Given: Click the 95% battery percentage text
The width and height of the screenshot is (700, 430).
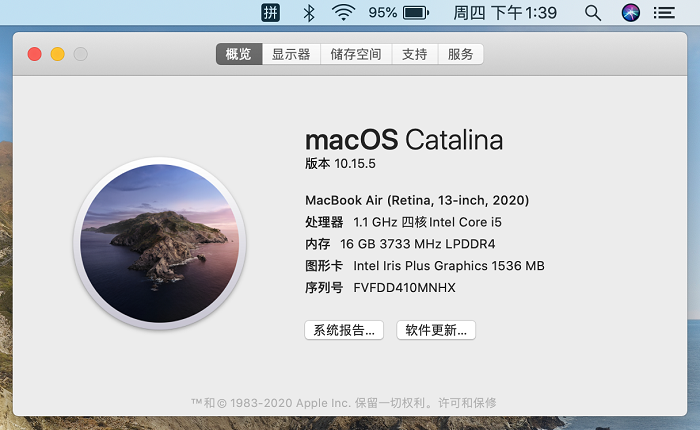Looking at the screenshot, I should click(x=383, y=13).
